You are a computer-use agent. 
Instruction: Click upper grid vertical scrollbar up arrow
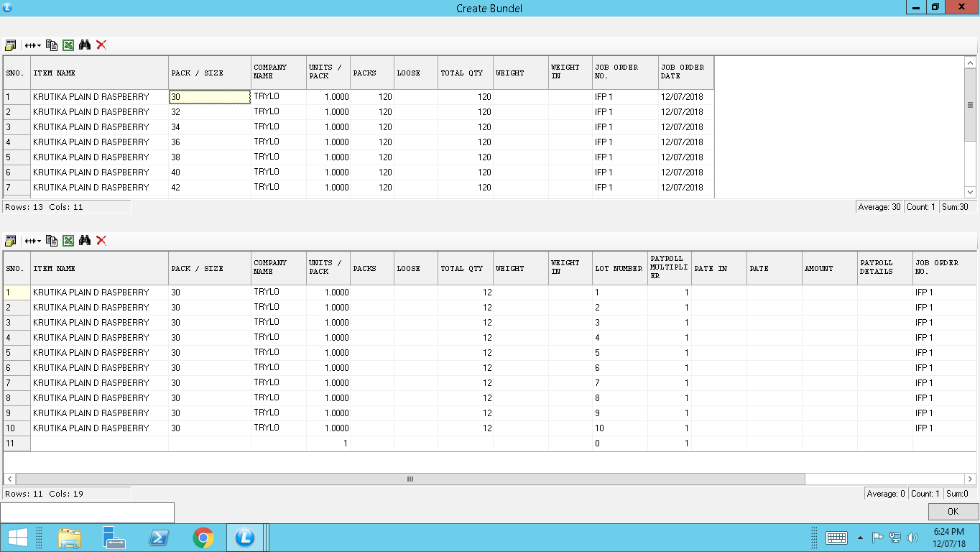[x=970, y=63]
